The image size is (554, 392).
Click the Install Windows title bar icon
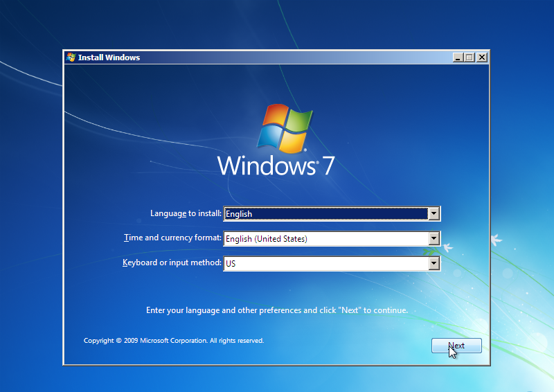[71, 57]
